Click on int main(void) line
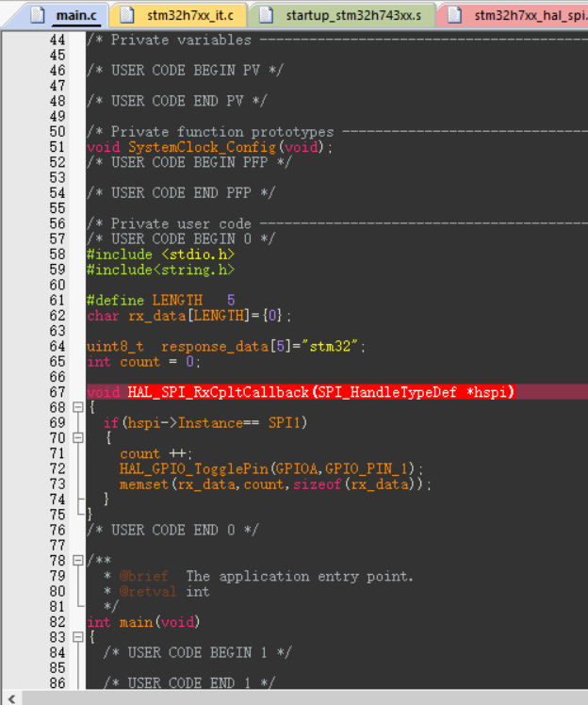This screenshot has height=705, width=588. click(143, 622)
